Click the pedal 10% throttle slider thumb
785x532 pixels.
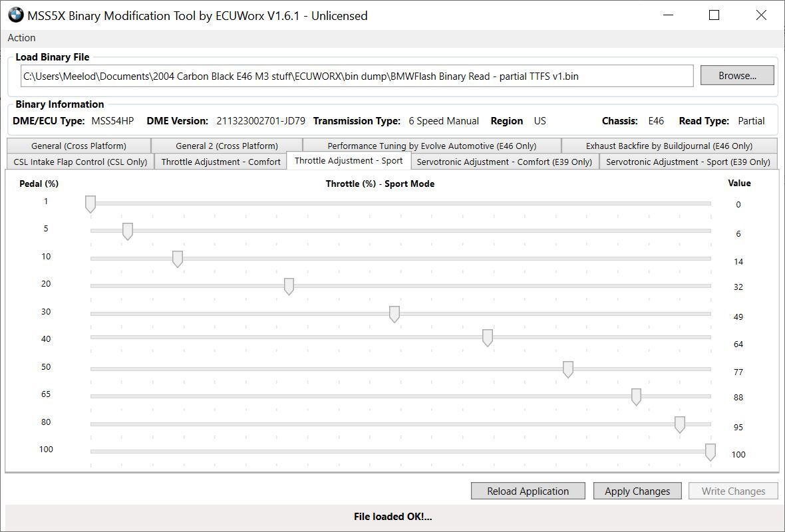click(178, 259)
